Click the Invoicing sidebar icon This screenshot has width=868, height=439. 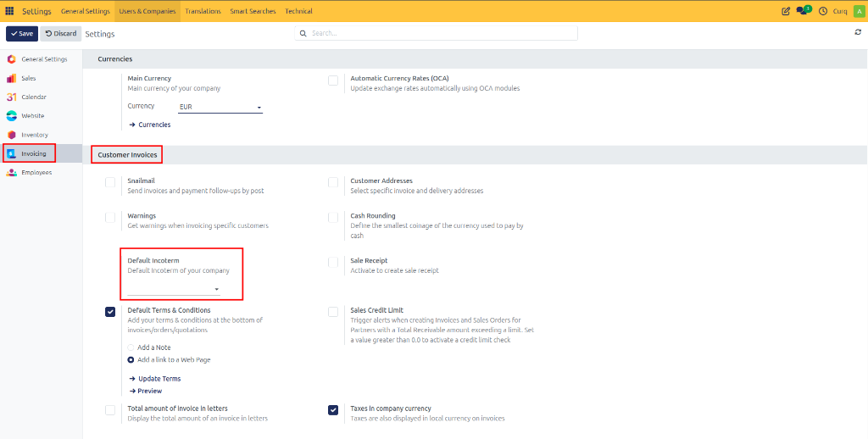click(12, 153)
